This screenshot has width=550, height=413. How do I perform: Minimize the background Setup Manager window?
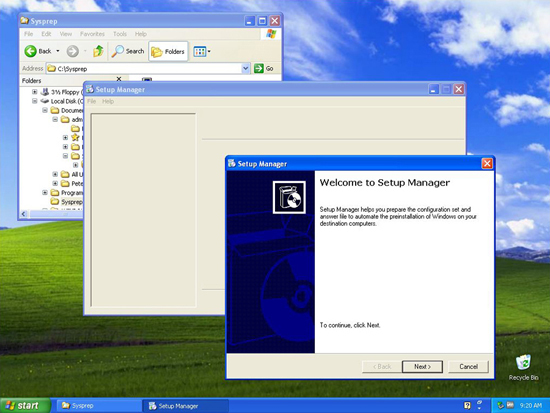pyautogui.click(x=434, y=89)
